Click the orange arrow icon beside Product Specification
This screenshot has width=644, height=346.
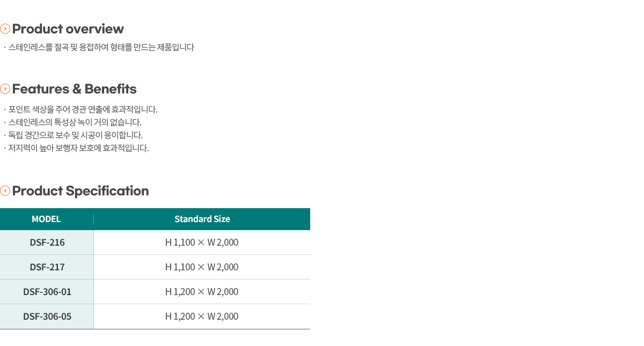pyautogui.click(x=5, y=190)
